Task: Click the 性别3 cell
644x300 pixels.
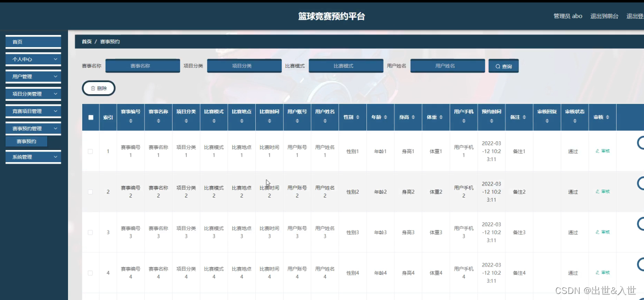Action: (x=353, y=233)
